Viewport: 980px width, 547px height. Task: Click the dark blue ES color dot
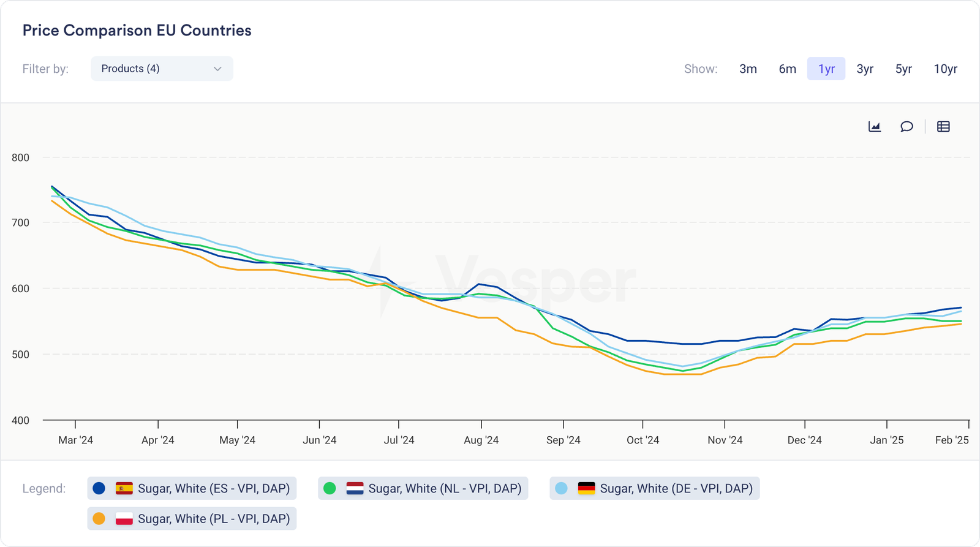[x=99, y=488]
